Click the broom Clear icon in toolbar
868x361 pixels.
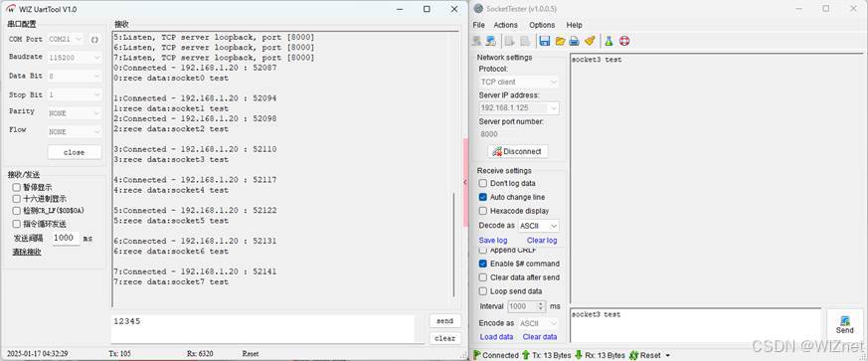[x=590, y=41]
